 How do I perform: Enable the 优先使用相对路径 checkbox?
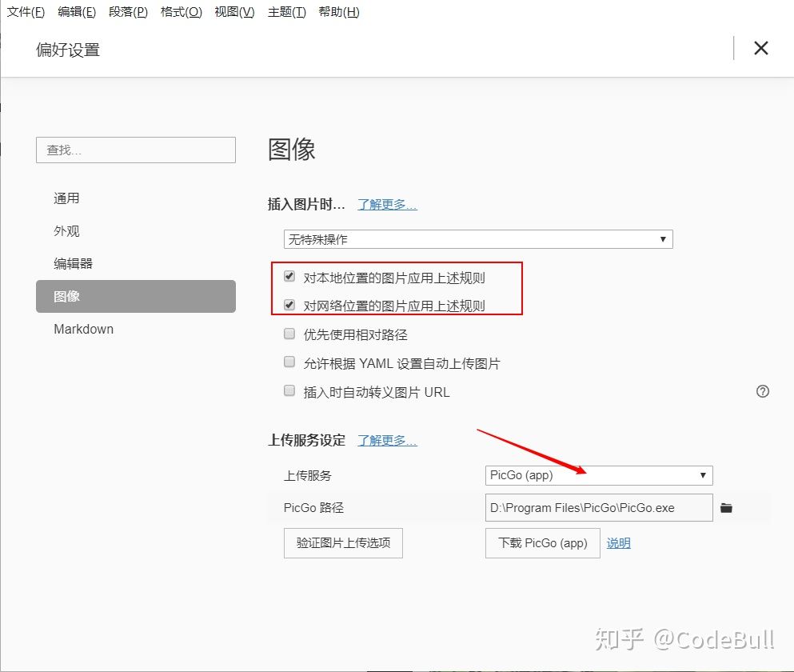tap(289, 334)
